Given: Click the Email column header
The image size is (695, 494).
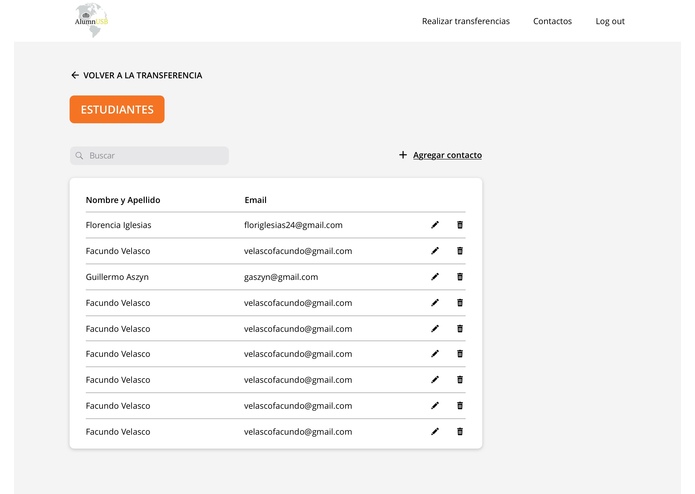Looking at the screenshot, I should pos(255,200).
